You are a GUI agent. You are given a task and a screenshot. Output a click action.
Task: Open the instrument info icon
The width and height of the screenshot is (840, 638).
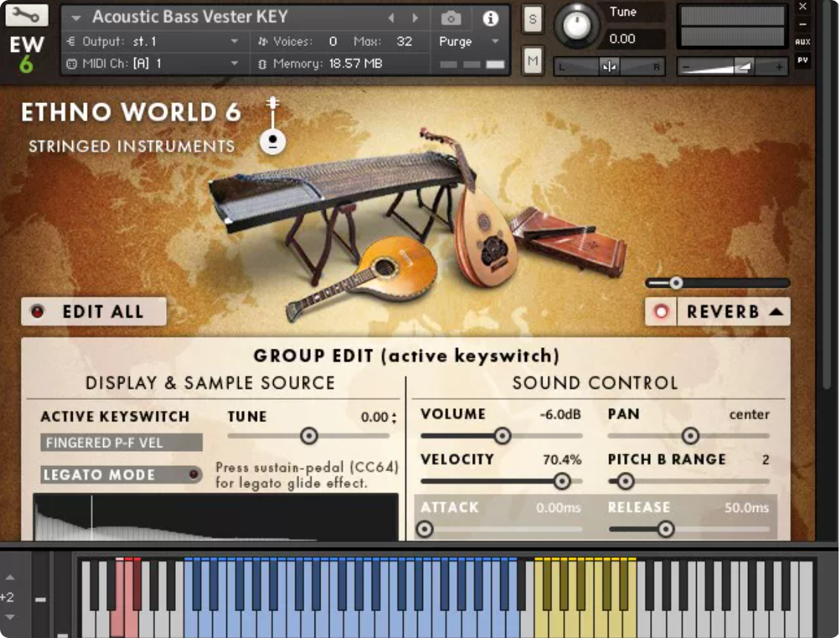pos(490,19)
